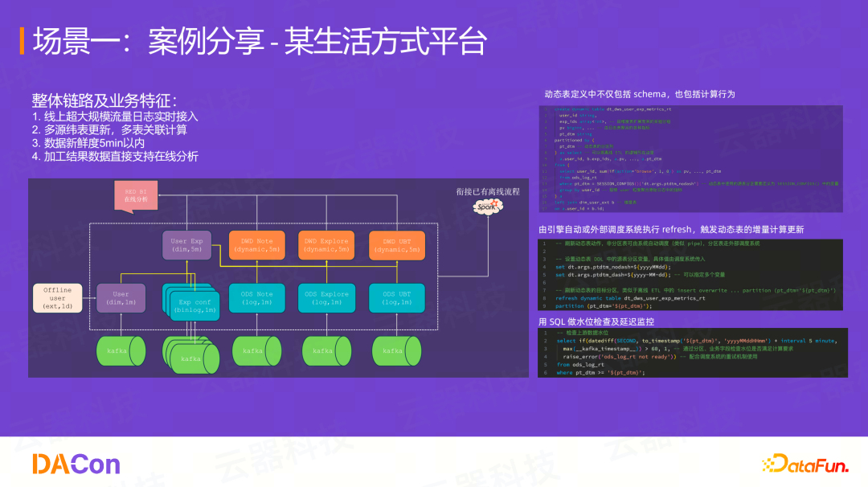
Task: Click the Spark cloud logo in the diagram
Action: coord(488,207)
